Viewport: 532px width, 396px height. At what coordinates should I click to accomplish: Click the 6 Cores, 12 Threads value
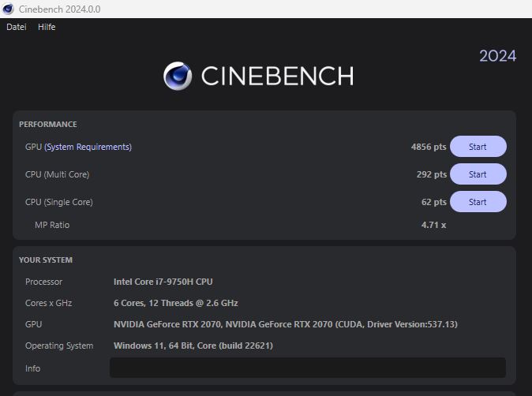pos(176,303)
